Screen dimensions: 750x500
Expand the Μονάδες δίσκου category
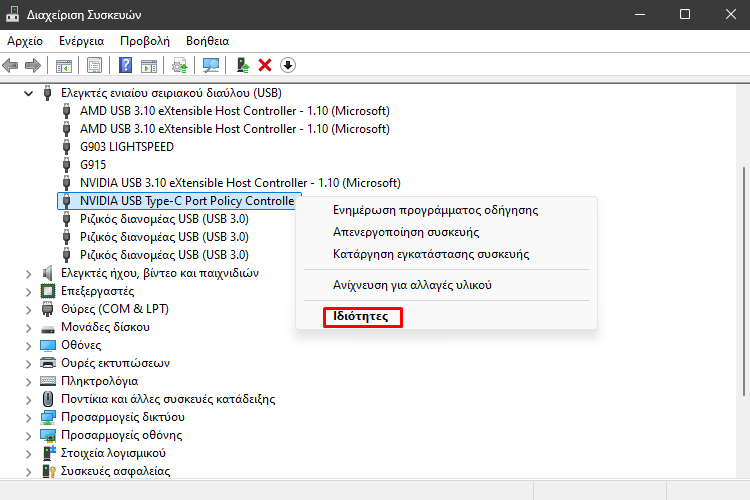coord(29,328)
